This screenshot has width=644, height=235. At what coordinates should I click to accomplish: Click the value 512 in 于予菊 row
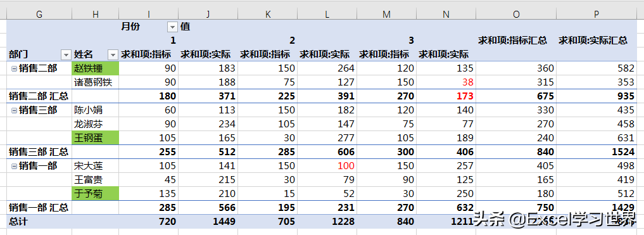pyautogui.click(x=626, y=193)
